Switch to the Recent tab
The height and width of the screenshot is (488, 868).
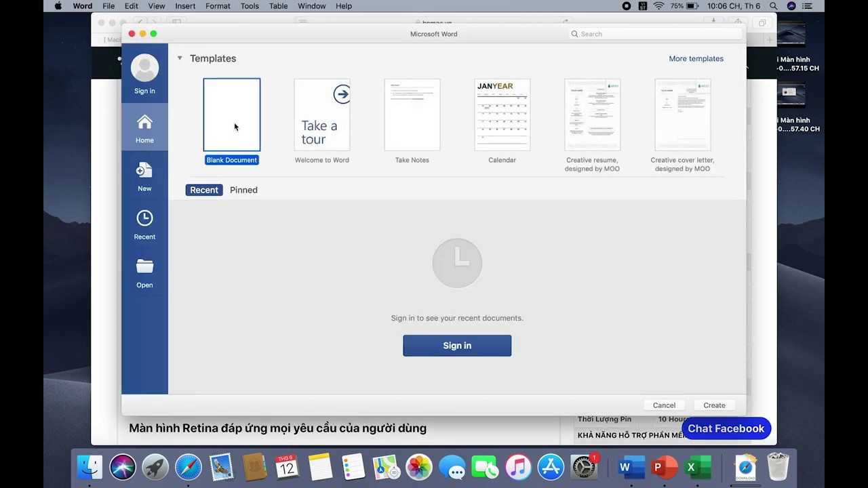pos(204,190)
